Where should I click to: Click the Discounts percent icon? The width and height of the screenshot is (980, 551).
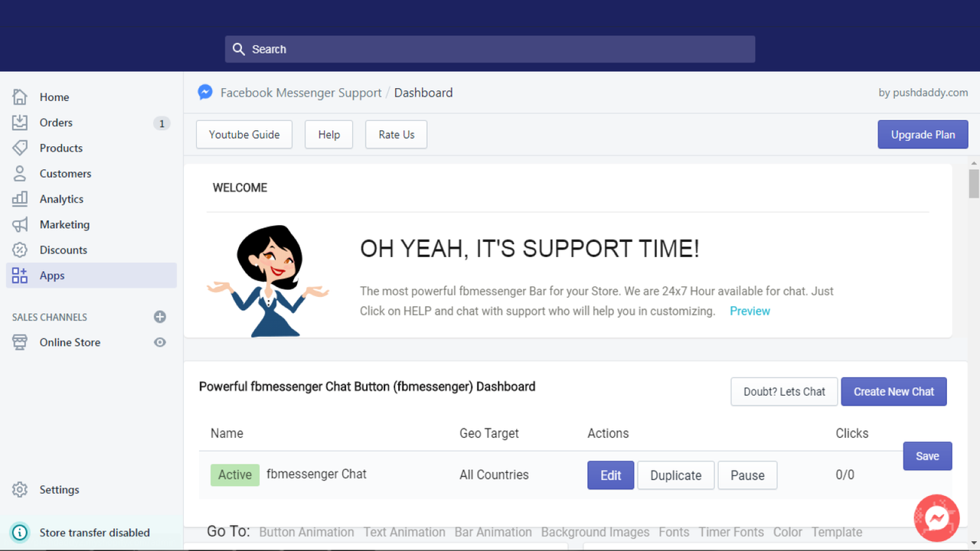(20, 249)
